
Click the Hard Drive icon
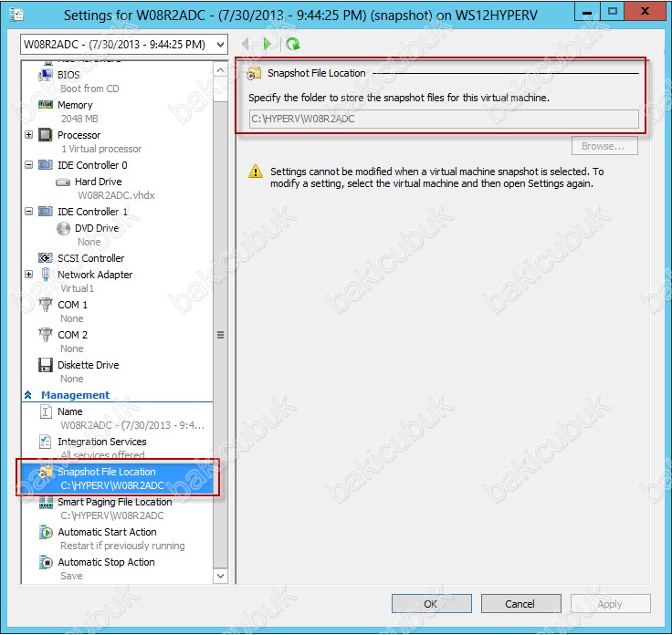pyautogui.click(x=63, y=182)
